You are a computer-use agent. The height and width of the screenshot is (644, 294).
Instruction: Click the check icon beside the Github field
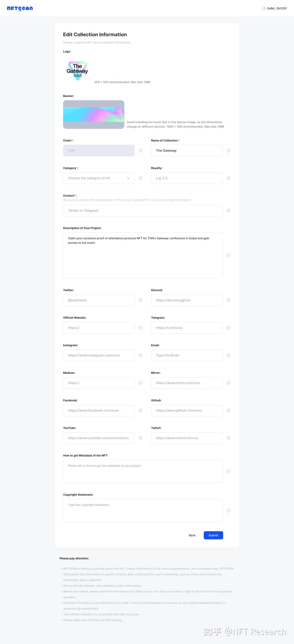(228, 410)
